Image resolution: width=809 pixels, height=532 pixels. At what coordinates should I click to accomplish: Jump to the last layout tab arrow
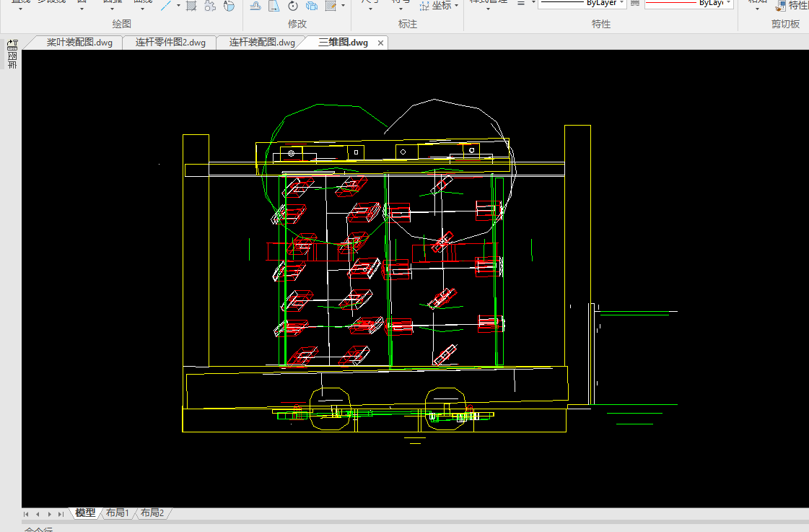pos(61,514)
